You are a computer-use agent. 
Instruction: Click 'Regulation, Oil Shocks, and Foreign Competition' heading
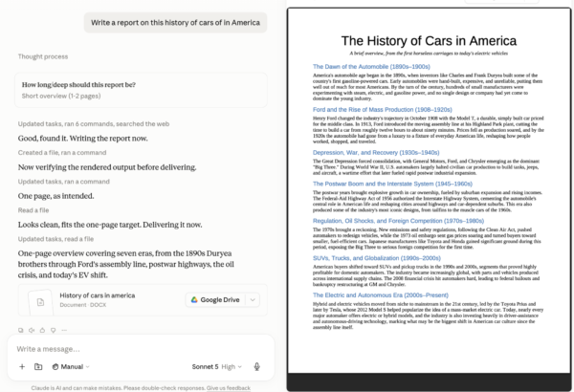(398, 221)
